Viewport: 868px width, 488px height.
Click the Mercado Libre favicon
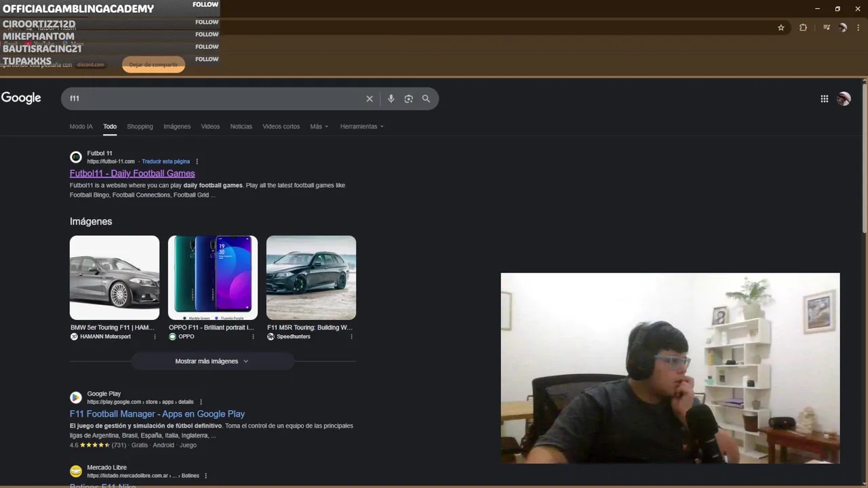pyautogui.click(x=76, y=471)
